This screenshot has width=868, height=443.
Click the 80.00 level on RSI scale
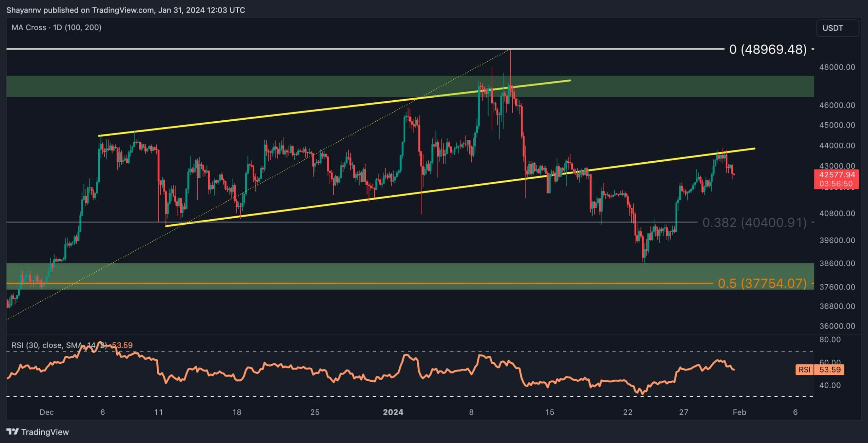830,340
